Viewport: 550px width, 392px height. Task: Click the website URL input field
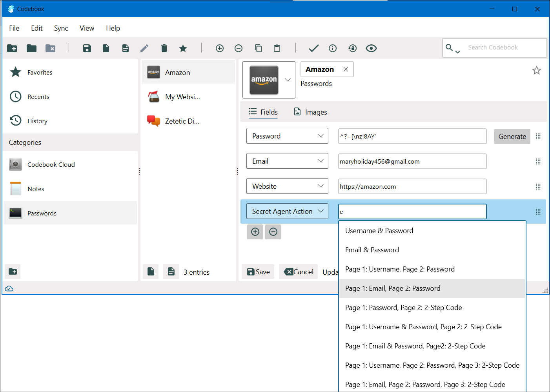point(412,186)
